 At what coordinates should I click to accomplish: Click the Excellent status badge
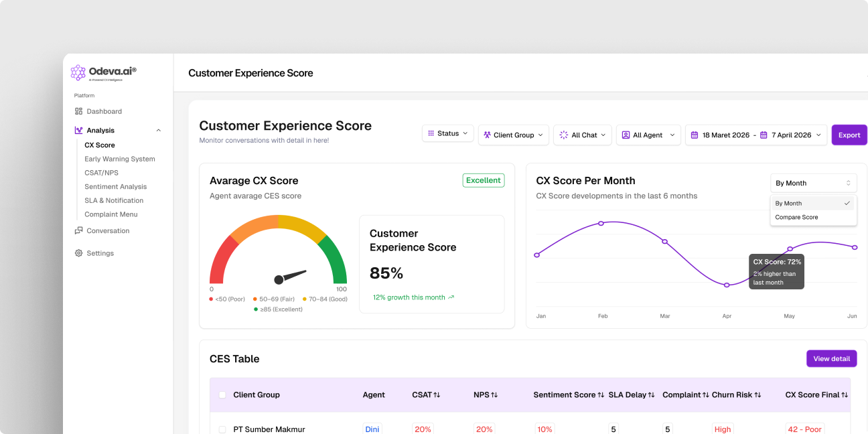pos(484,180)
